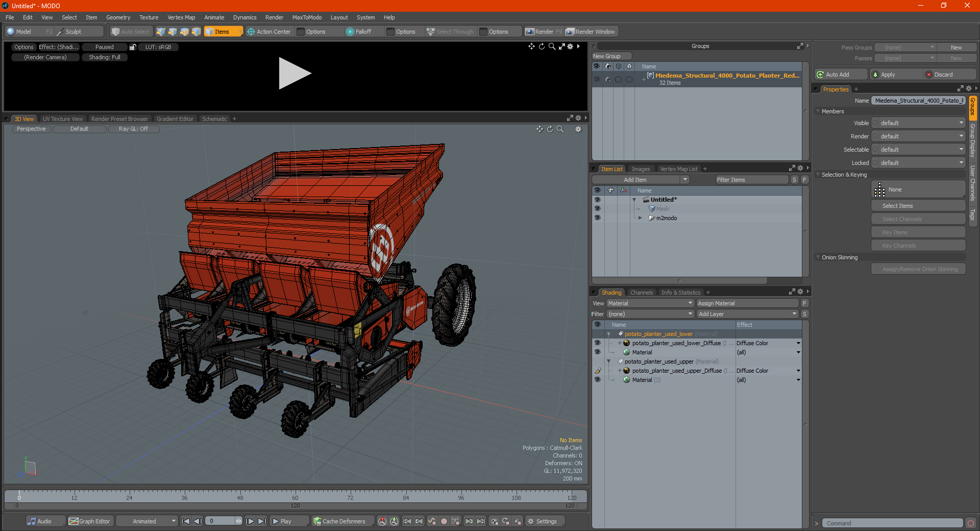Open Action Center tool
980x531 pixels.
pyautogui.click(x=269, y=32)
